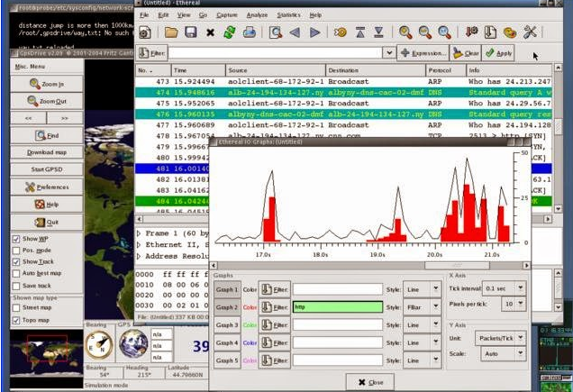Check the Street map option
Image resolution: width=573 pixels, height=392 pixels.
16,308
